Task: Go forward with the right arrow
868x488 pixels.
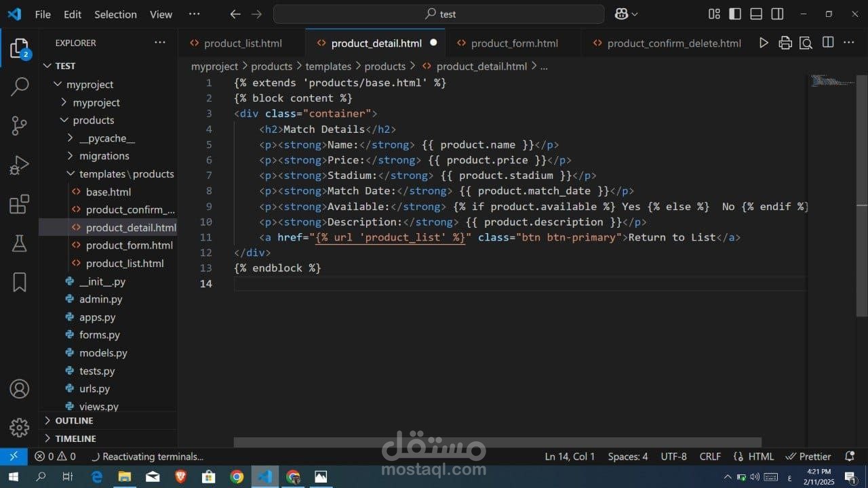Action: tap(256, 14)
